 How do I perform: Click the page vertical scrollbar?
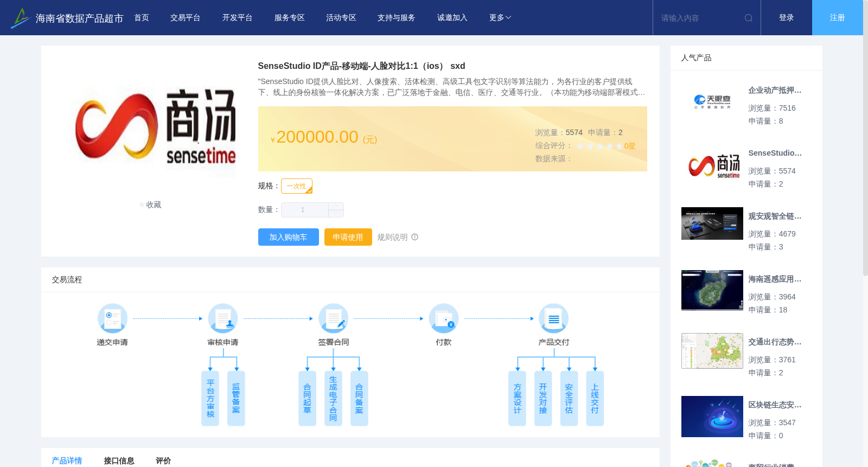[865, 138]
